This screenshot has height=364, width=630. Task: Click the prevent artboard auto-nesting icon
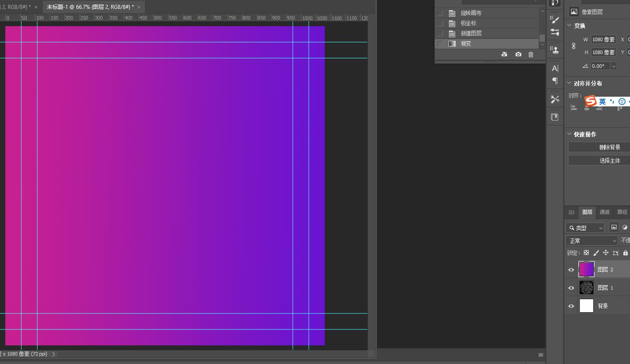(x=615, y=253)
